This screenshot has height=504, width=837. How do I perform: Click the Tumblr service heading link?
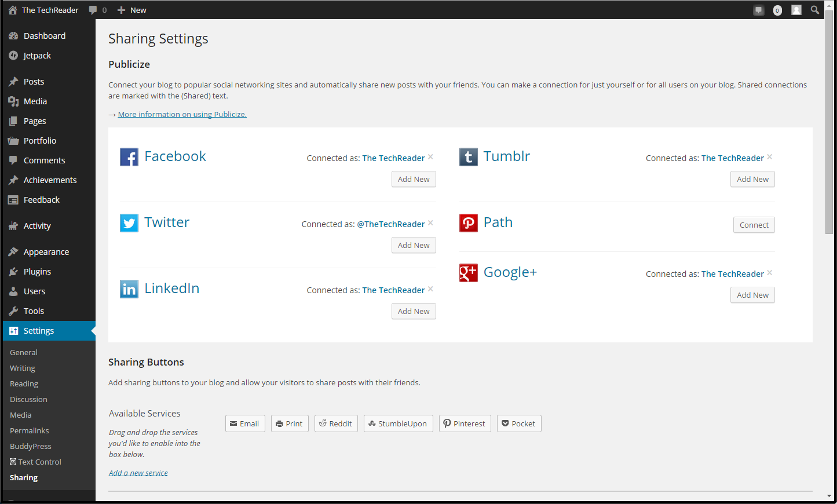507,156
